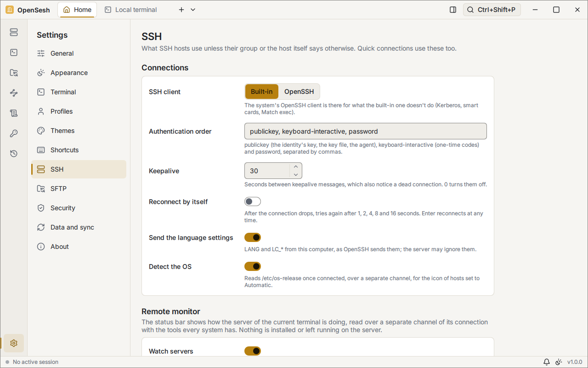Open the history clock icon
This screenshot has height=368, width=588.
(x=14, y=154)
